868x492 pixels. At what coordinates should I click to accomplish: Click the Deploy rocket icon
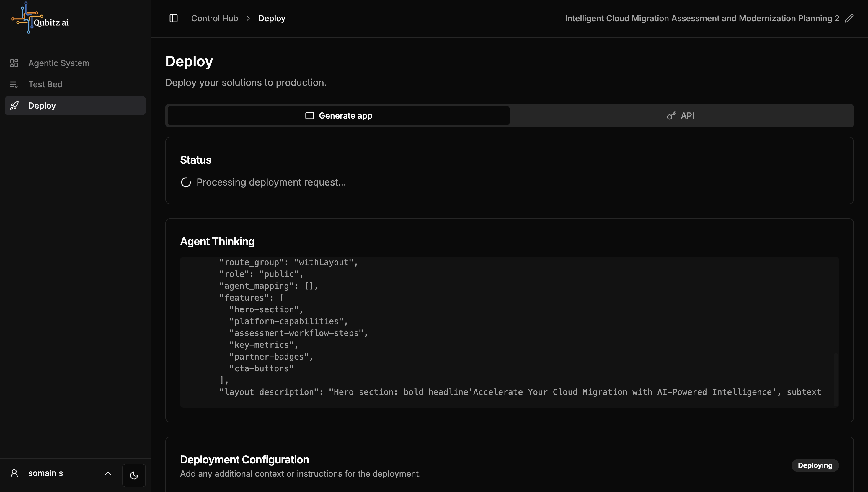(x=14, y=106)
